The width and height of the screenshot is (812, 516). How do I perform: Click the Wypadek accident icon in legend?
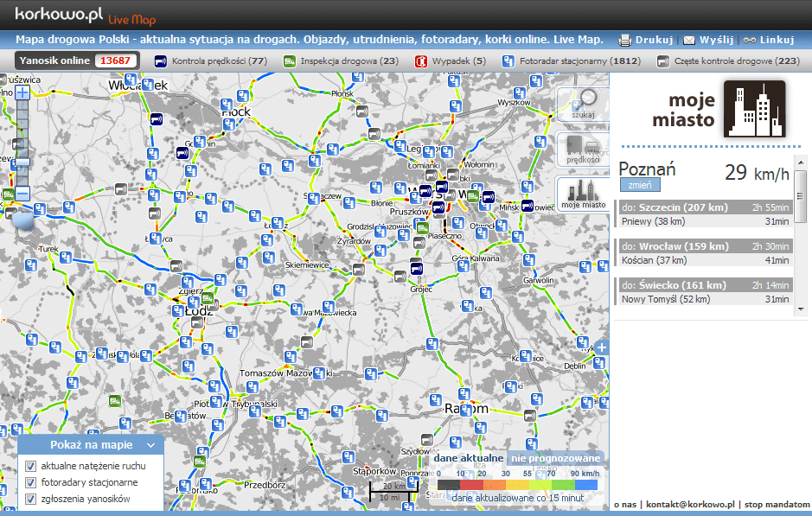422,61
